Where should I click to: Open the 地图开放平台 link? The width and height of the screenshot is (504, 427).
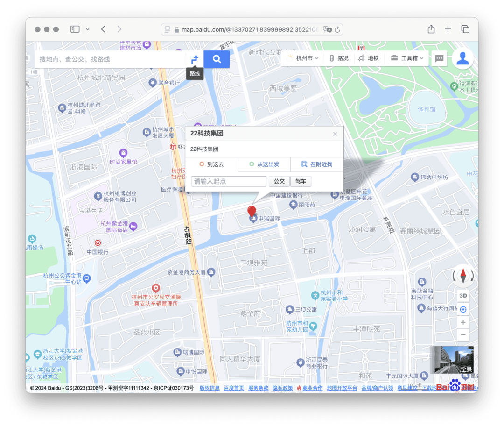pyautogui.click(x=342, y=388)
